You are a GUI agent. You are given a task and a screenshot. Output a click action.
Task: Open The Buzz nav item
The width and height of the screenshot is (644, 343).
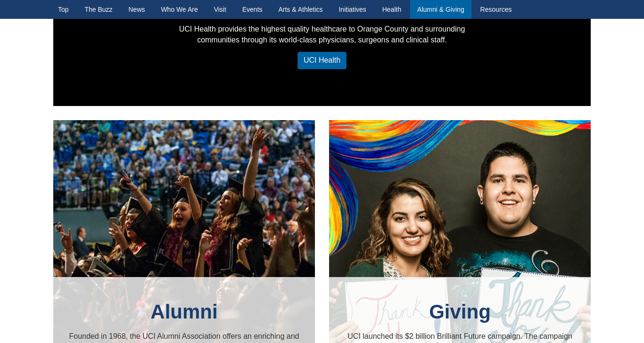pos(99,9)
